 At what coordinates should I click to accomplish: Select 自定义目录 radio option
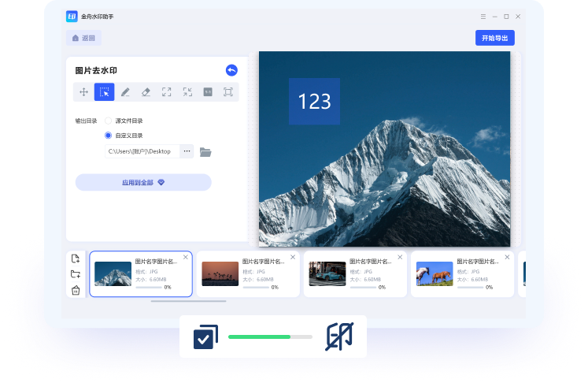click(109, 136)
